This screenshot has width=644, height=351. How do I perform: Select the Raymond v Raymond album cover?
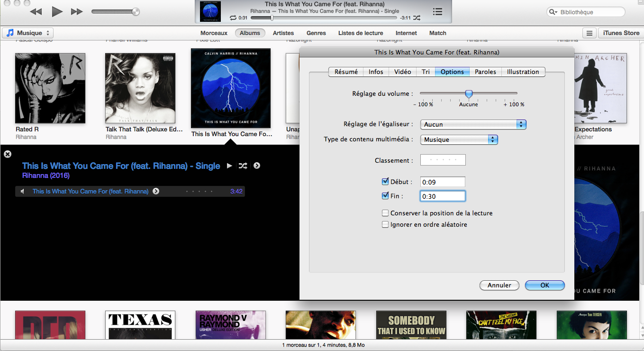pos(231,325)
